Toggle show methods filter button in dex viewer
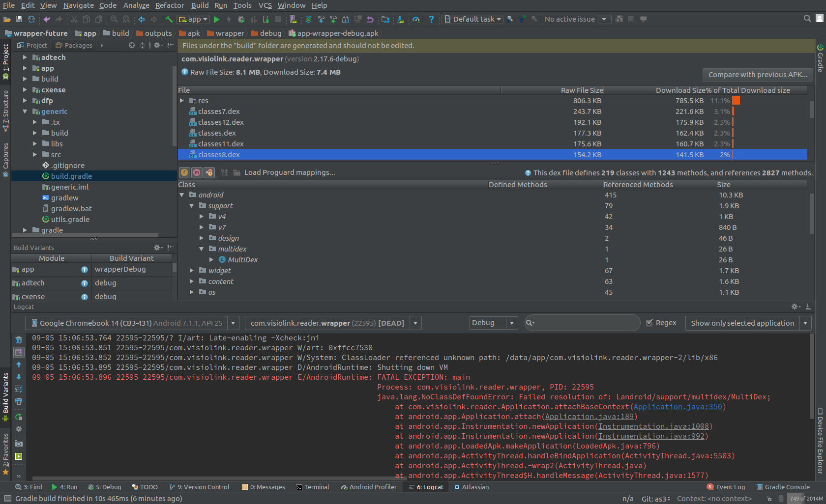The height and width of the screenshot is (504, 826). (x=197, y=172)
